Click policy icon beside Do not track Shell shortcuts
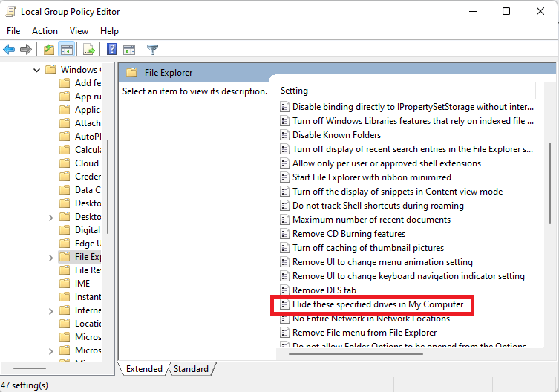559x392 pixels. 284,206
